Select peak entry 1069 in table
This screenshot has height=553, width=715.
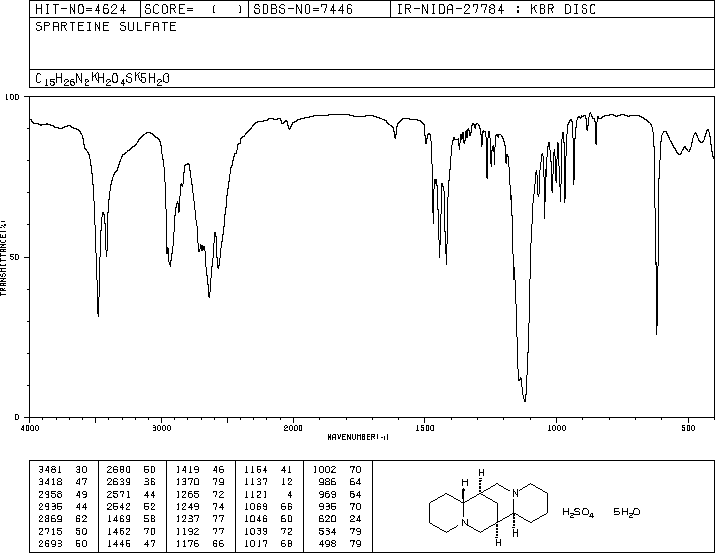[x=269, y=506]
